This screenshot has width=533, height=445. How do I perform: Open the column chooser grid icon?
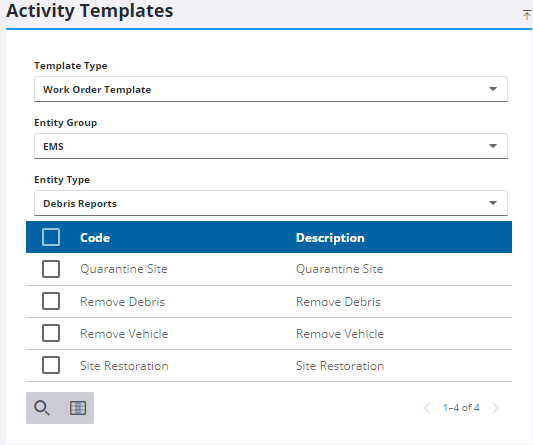(x=78, y=408)
